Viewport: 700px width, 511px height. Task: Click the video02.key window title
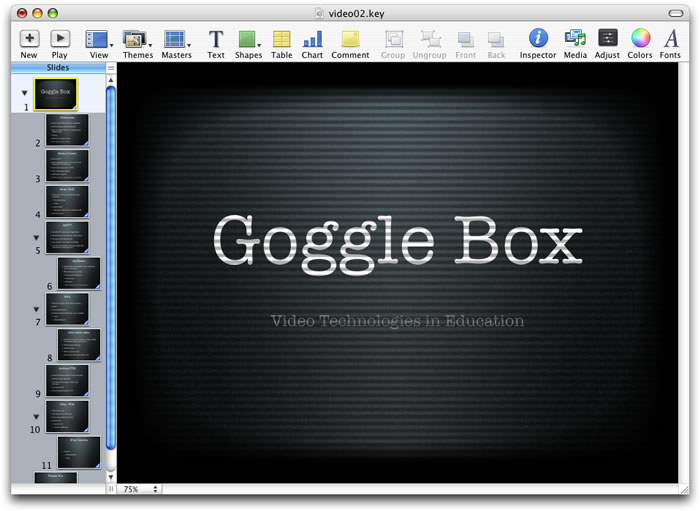click(x=356, y=13)
